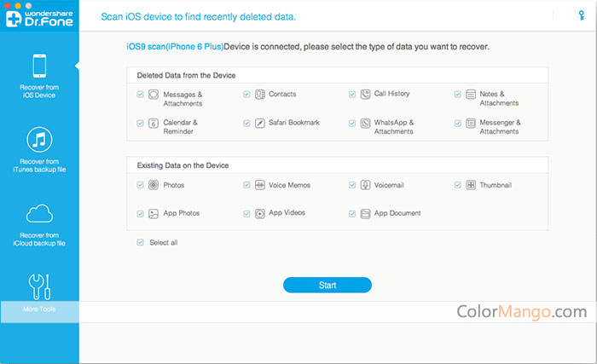Viewport: 597px width, 364px height.
Task: Open Recover from iOS Device phone icon
Action: coord(39,66)
